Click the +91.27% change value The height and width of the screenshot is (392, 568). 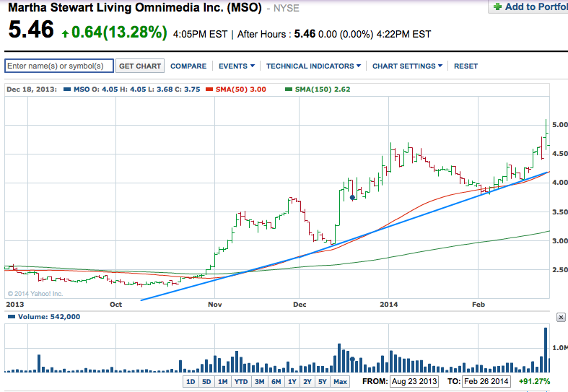534,381
